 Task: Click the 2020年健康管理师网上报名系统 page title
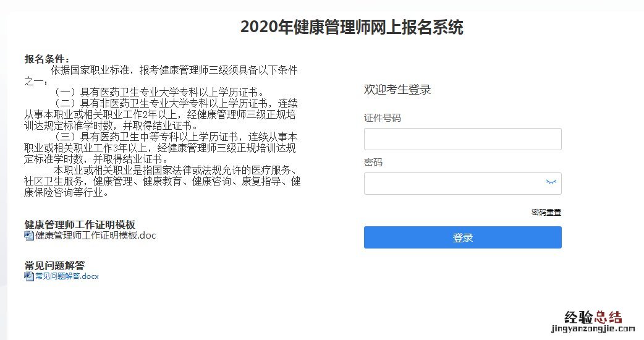352,27
